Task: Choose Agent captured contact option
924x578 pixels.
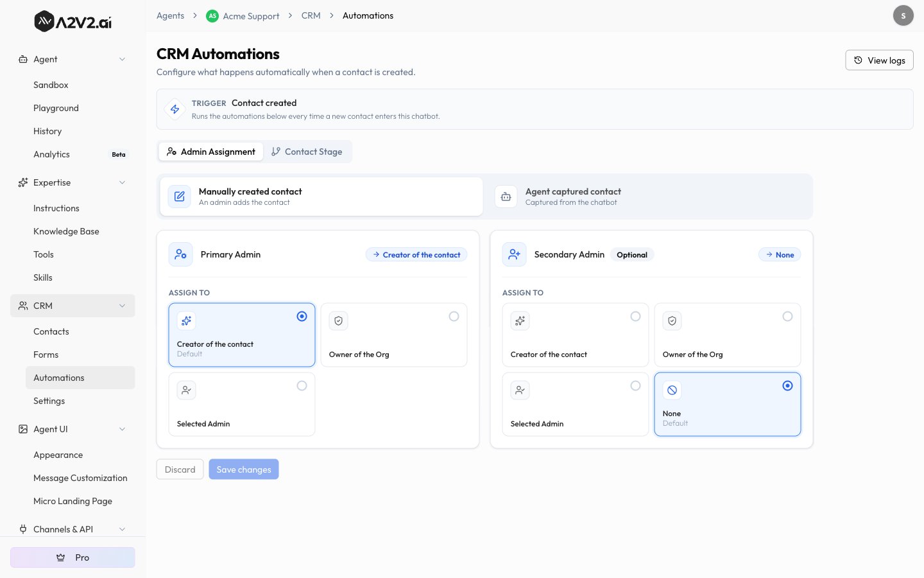Action: coord(648,197)
